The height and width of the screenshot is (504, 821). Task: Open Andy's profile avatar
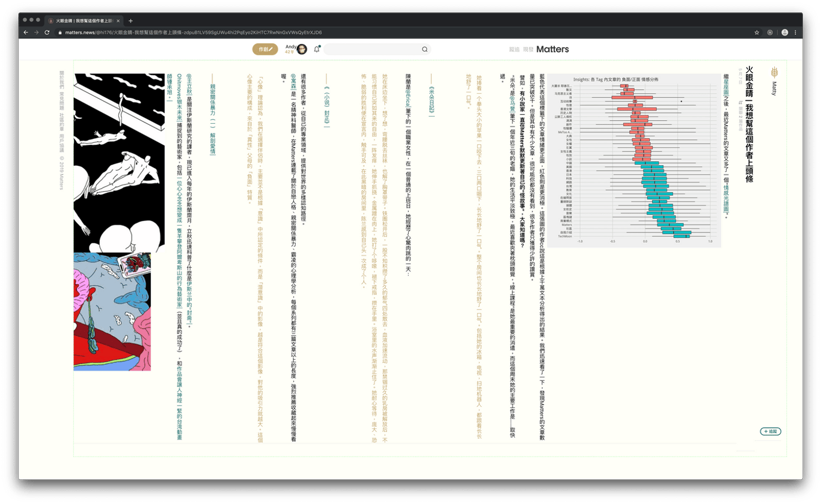302,49
